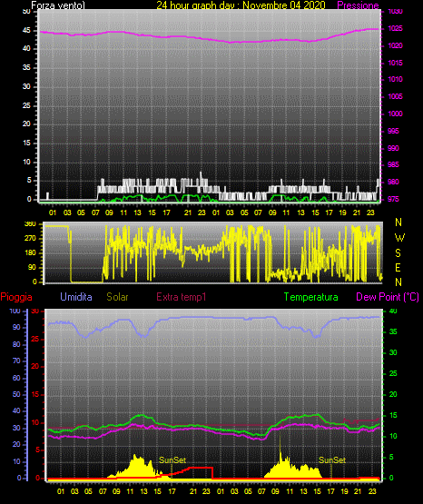Click the magenta 'Pressione' label
The width and height of the screenshot is (423, 504).
tap(358, 5)
